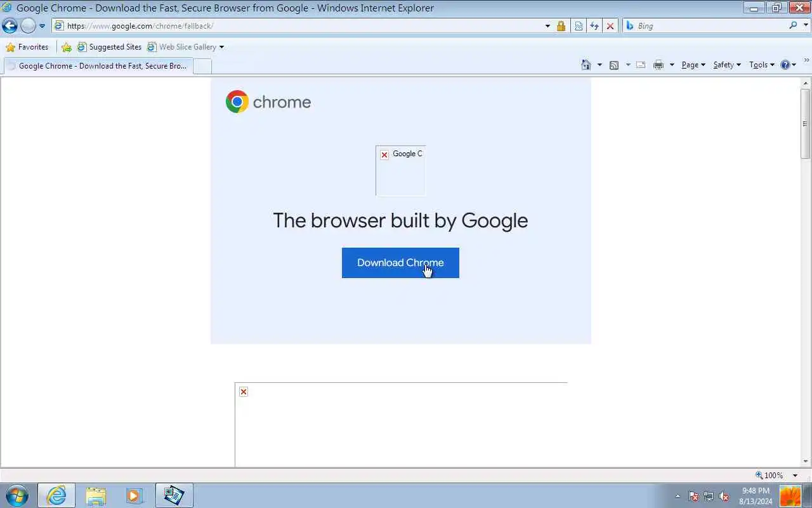Toggle Compatibility View broken-page icon
The width and height of the screenshot is (812, 508).
(579, 26)
